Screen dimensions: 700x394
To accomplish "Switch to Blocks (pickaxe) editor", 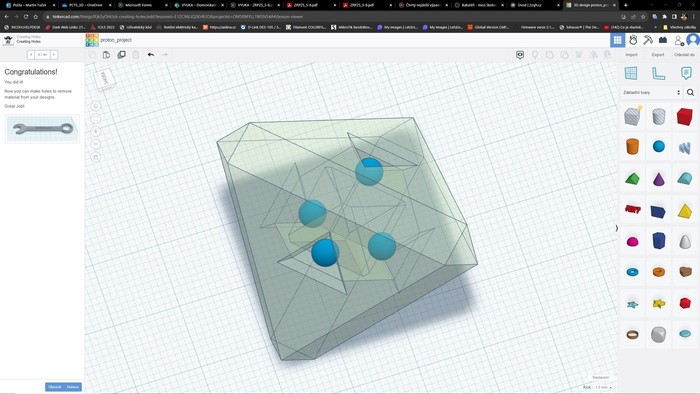I will tap(648, 40).
